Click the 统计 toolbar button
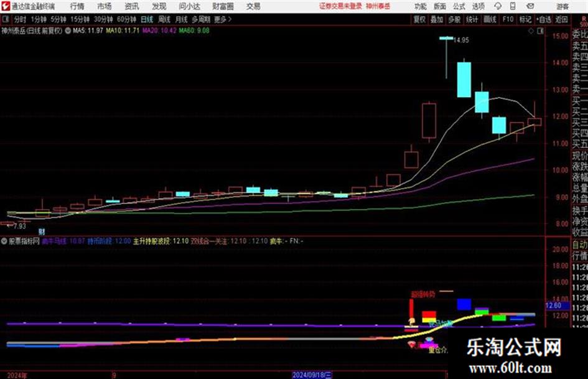Screen dimensions: 588x379 click(472, 19)
